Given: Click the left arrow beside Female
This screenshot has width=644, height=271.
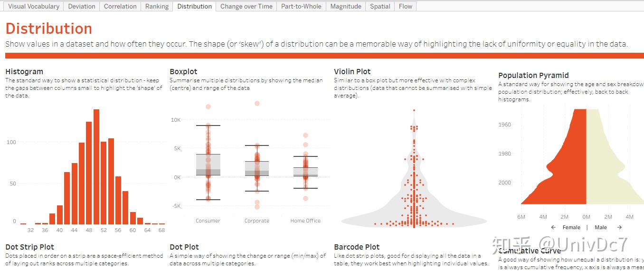Looking at the screenshot, I should click(554, 227).
